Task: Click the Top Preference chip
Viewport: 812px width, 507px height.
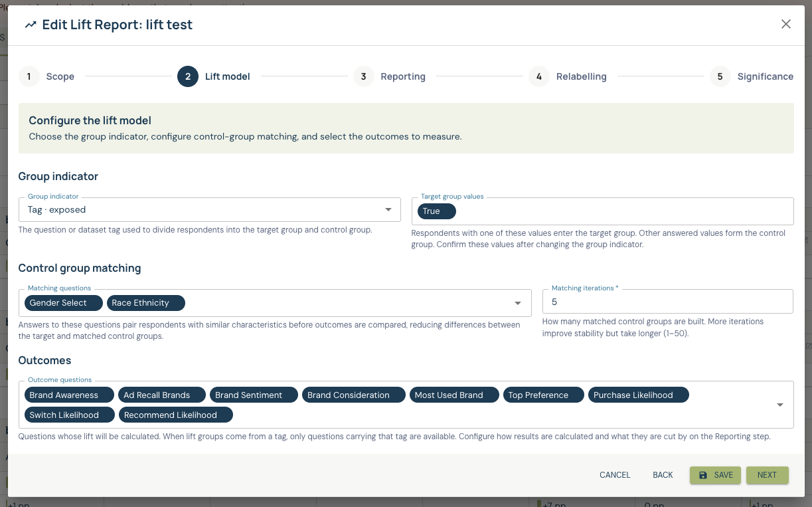Action: tap(544, 395)
